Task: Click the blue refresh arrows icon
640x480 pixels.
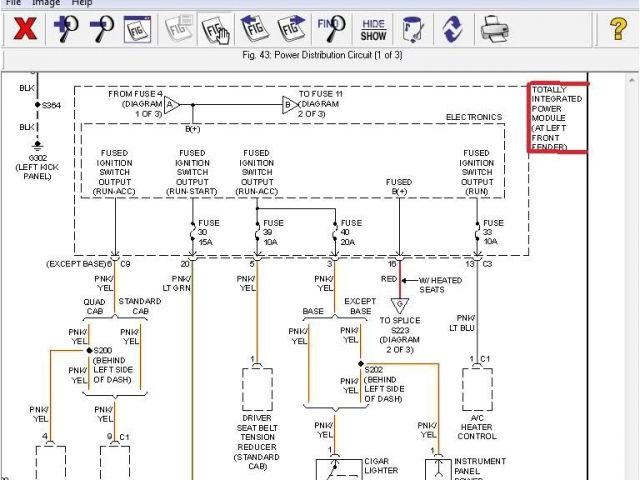Action: click(452, 29)
